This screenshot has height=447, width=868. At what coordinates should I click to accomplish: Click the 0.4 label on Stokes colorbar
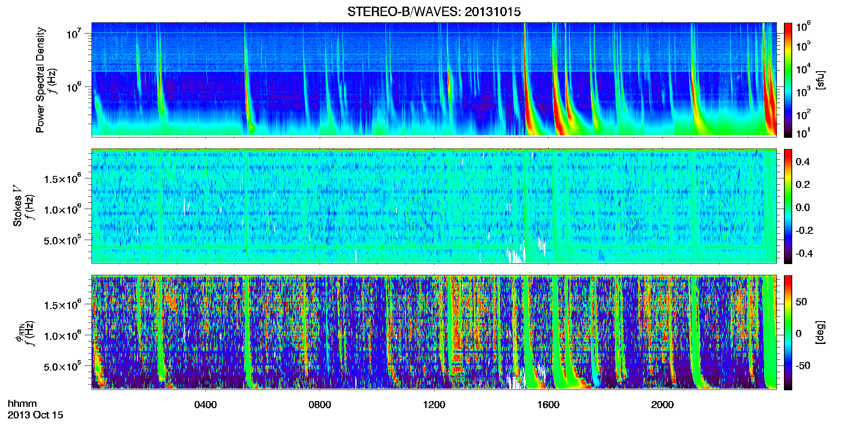tap(803, 162)
